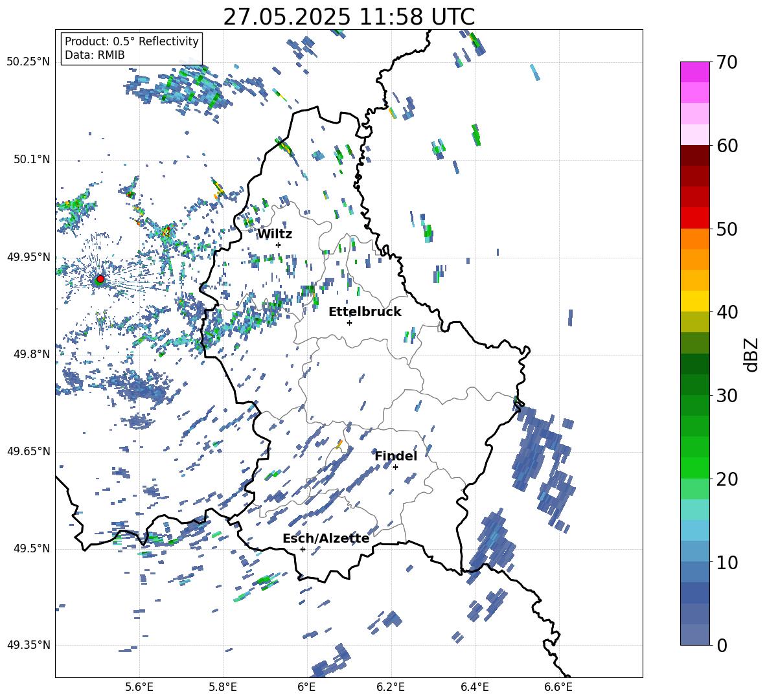The height and width of the screenshot is (700, 767).
Task: Click the Product: 0.5° Reflectivity text
Action: pos(132,41)
